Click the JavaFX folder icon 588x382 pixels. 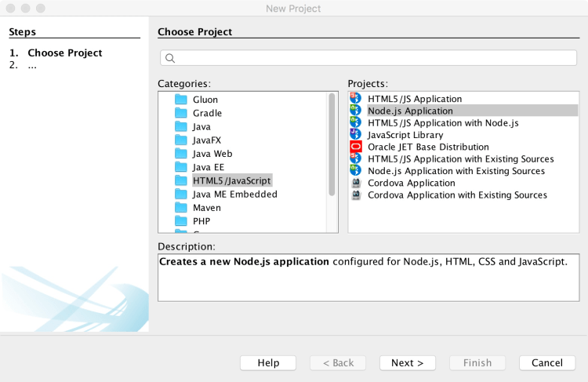(181, 140)
